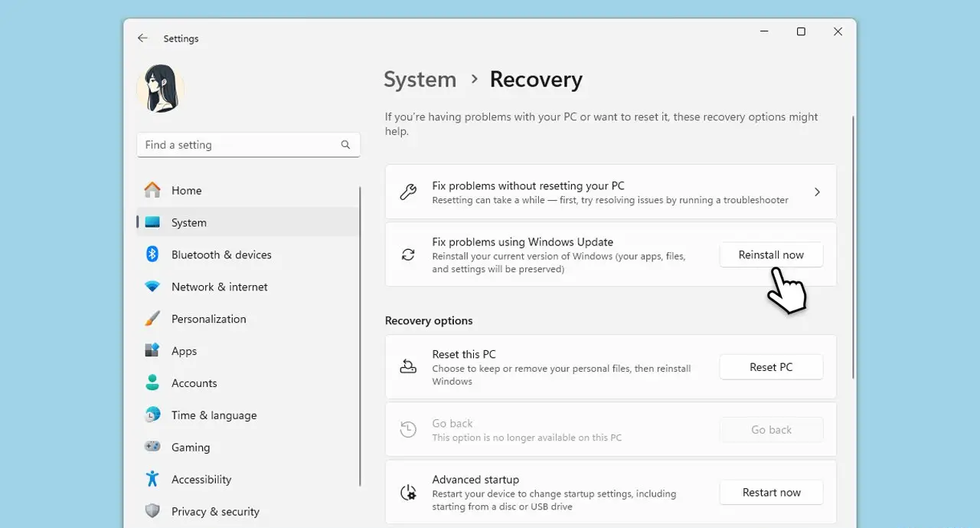Click the Advanced startup title text
The image size is (980, 528).
coord(475,480)
